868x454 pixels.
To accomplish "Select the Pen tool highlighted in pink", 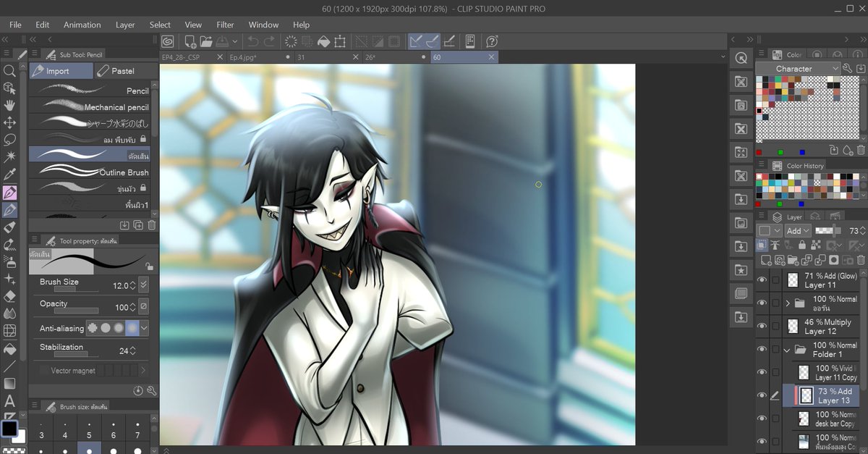I will click(10, 193).
